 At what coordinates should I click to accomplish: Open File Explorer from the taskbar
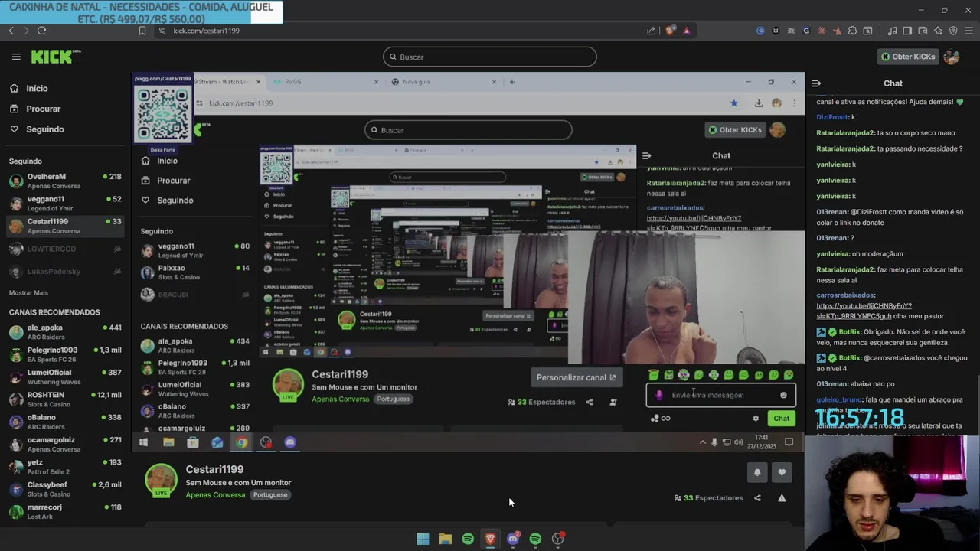(x=445, y=539)
